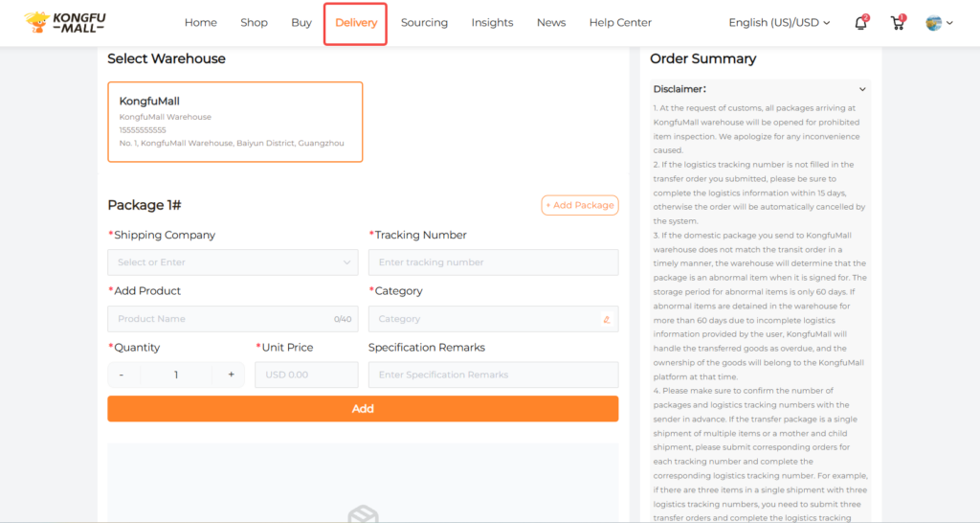Image resolution: width=980 pixels, height=523 pixels.
Task: Decrease quantity with minus button
Action: tap(122, 375)
